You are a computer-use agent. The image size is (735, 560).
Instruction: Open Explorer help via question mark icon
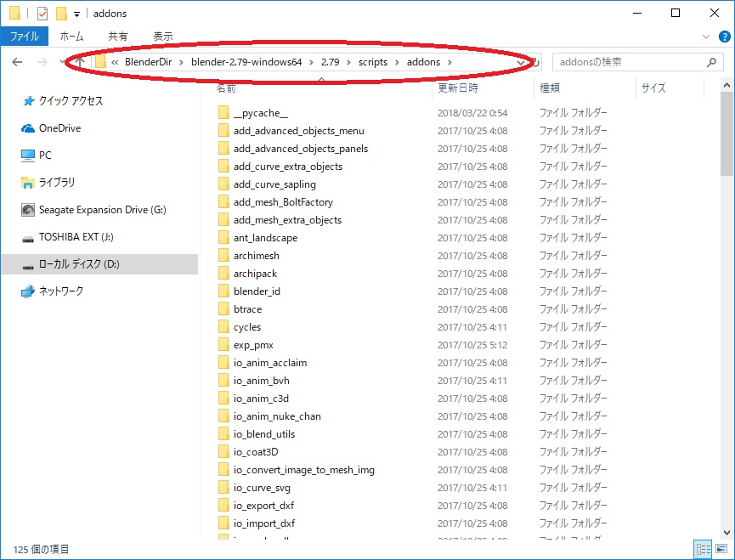tap(724, 37)
